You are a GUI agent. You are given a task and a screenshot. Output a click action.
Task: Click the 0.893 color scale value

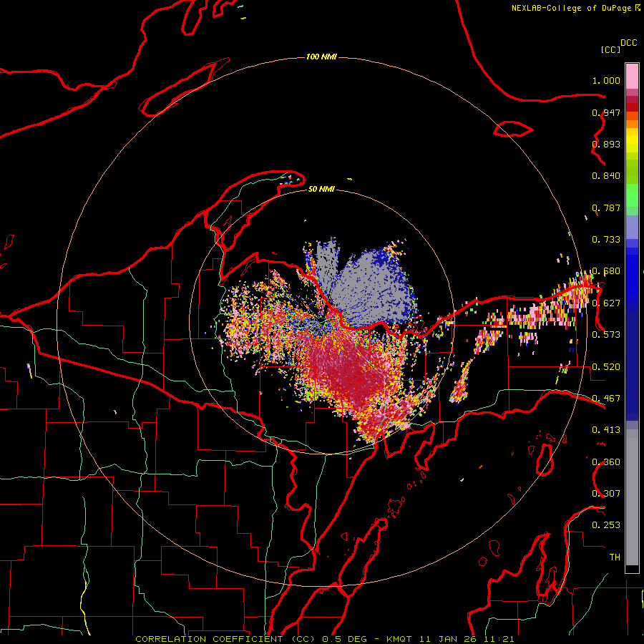606,144
